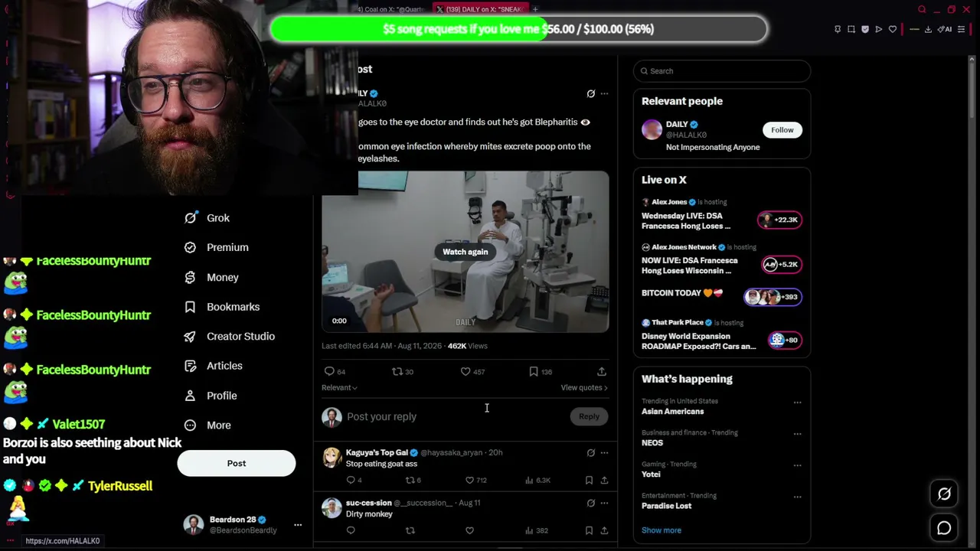Open the Relevant reply sorting dropdown
The height and width of the screenshot is (551, 980).
click(339, 388)
